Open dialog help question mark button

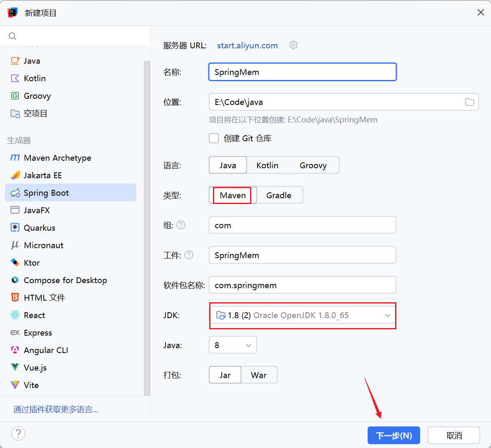click(18, 433)
